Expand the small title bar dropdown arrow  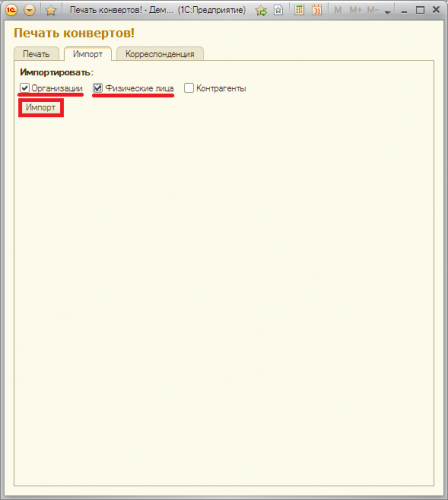387,12
